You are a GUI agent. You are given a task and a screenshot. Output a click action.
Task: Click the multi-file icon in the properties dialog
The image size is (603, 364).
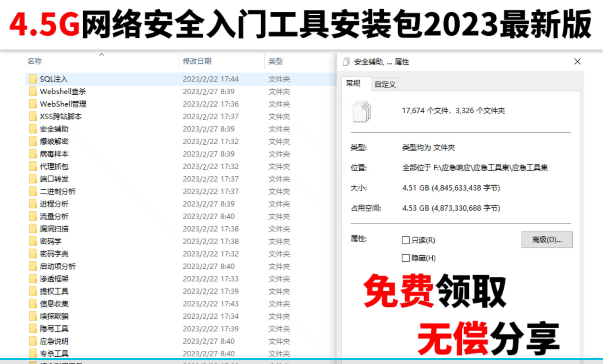361,112
